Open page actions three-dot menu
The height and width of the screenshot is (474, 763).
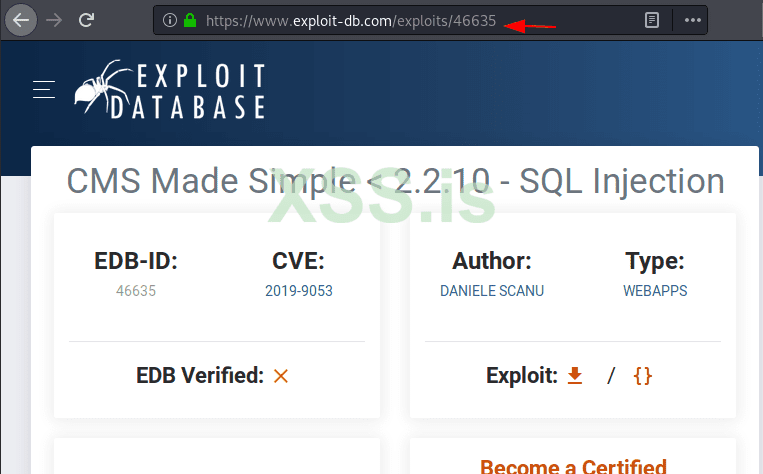[x=692, y=20]
